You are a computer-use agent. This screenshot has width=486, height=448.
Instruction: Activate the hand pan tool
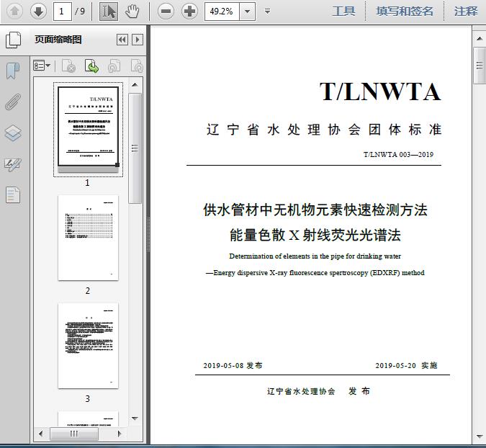point(132,12)
